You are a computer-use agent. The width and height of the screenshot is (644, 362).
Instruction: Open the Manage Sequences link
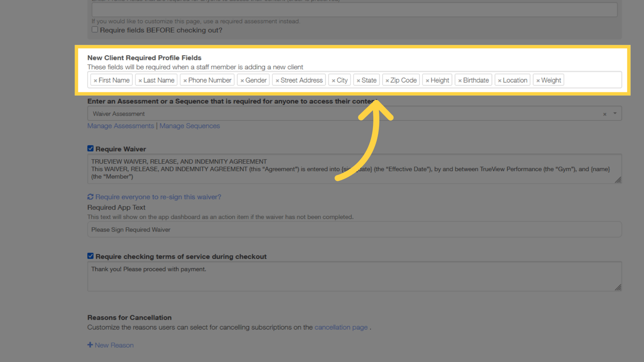[x=190, y=125]
